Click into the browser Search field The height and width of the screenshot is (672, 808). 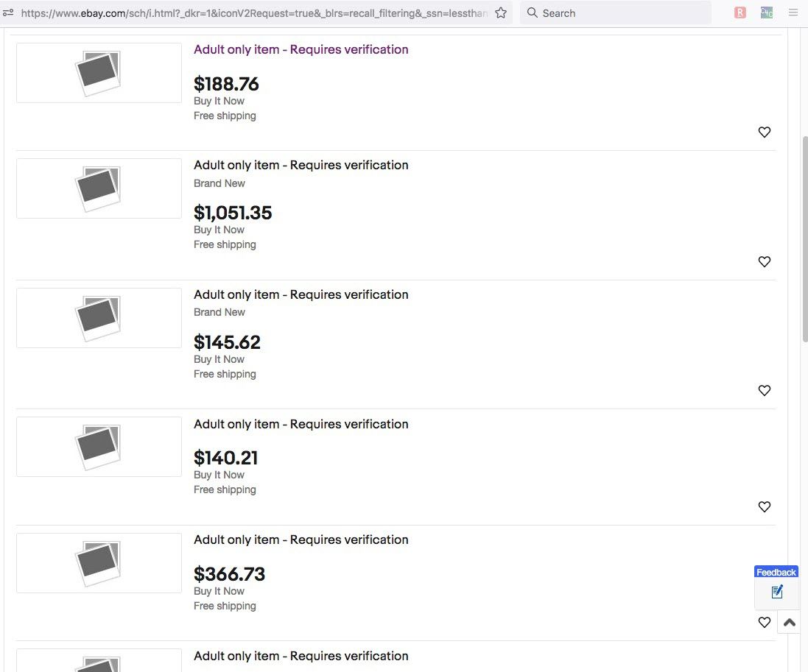pos(616,13)
